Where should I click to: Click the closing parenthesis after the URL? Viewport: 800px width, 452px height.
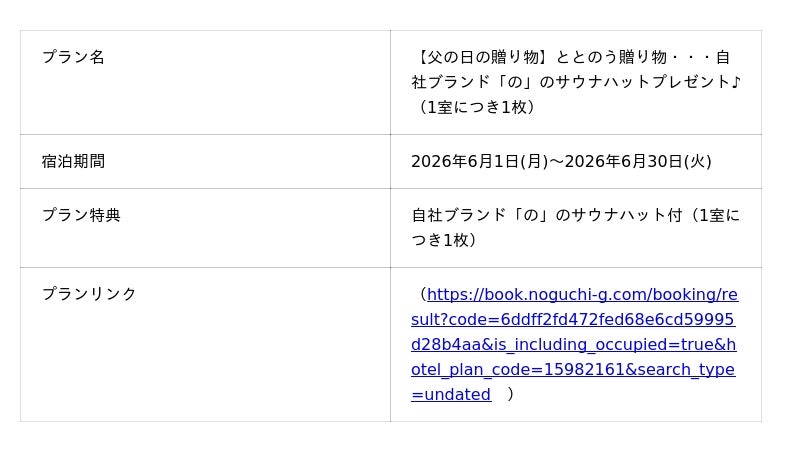[511, 394]
